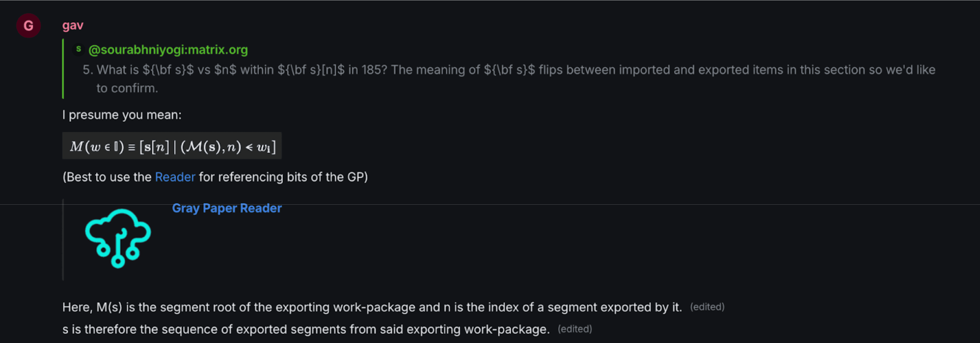
Task: Open the "Gray Paper Reader" preview title
Action: 227,208
